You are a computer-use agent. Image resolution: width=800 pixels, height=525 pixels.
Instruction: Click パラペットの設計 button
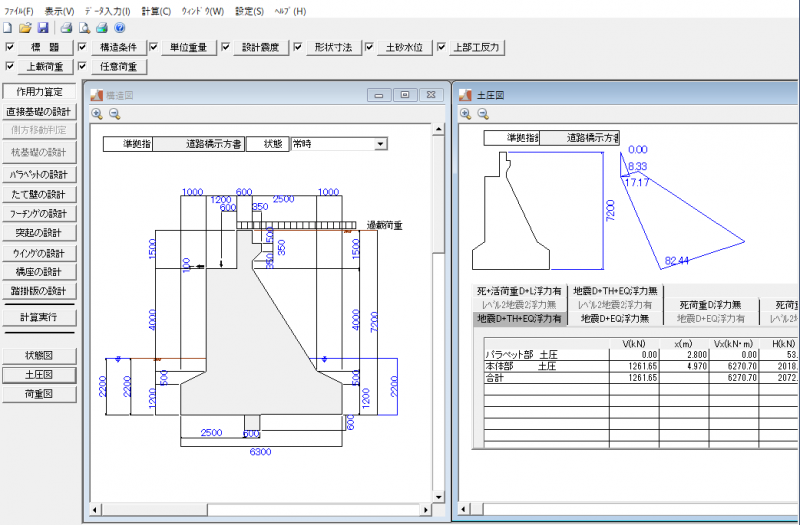(x=39, y=174)
